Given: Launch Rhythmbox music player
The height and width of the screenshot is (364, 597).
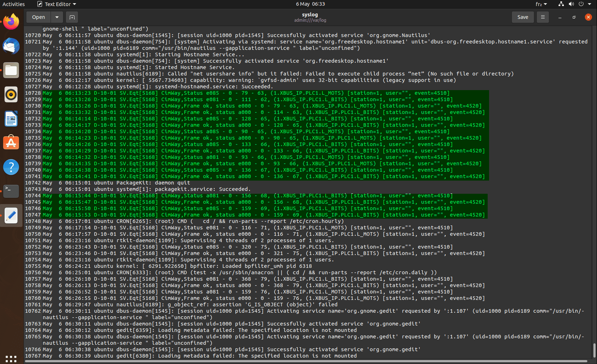Looking at the screenshot, I should [x=11, y=94].
